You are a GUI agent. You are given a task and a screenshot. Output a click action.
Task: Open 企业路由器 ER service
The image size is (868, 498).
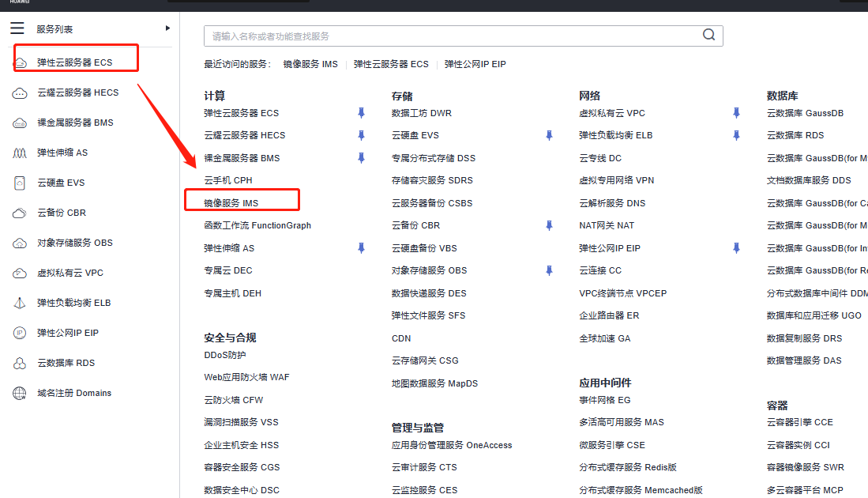610,315
